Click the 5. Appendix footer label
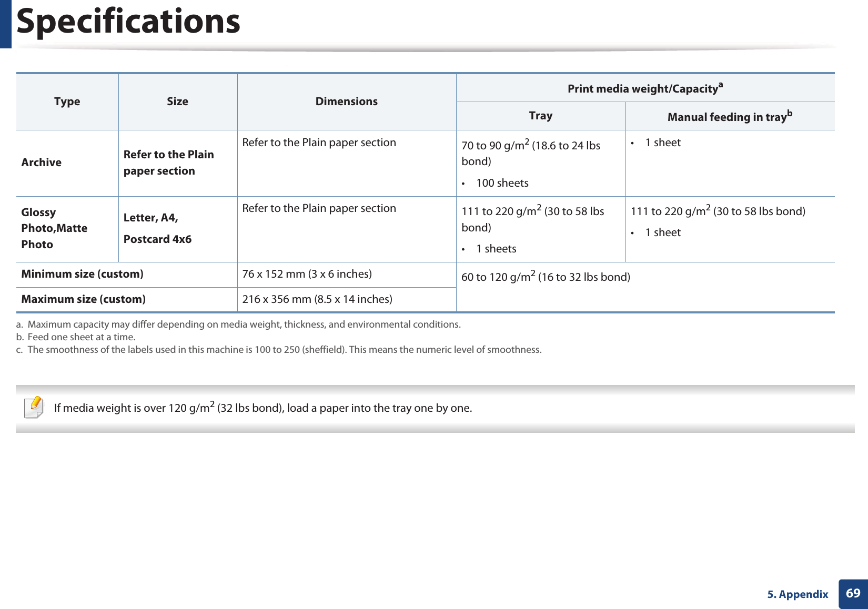 point(798,594)
